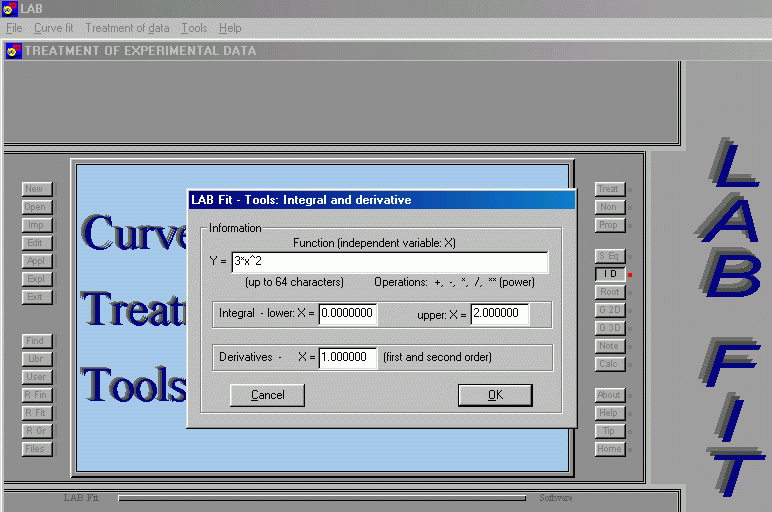The width and height of the screenshot is (772, 512).
Task: Open the Tools menu
Action: 194,28
